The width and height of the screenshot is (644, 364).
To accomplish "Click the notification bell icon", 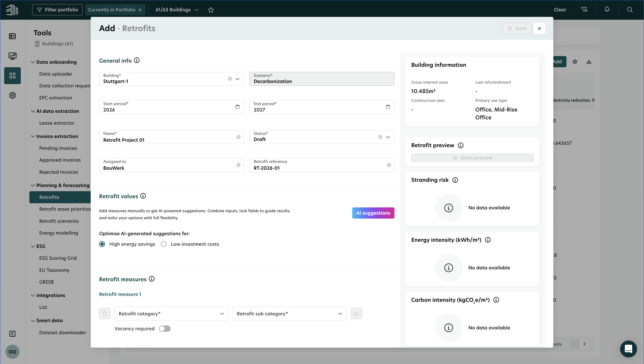I will (607, 9).
